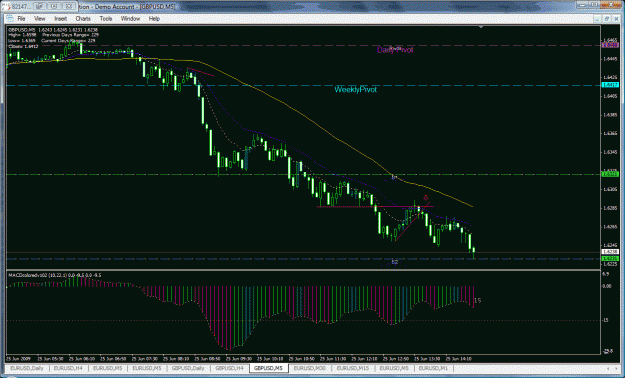Open the Insert menu
The width and height of the screenshot is (625, 378).
[61, 19]
